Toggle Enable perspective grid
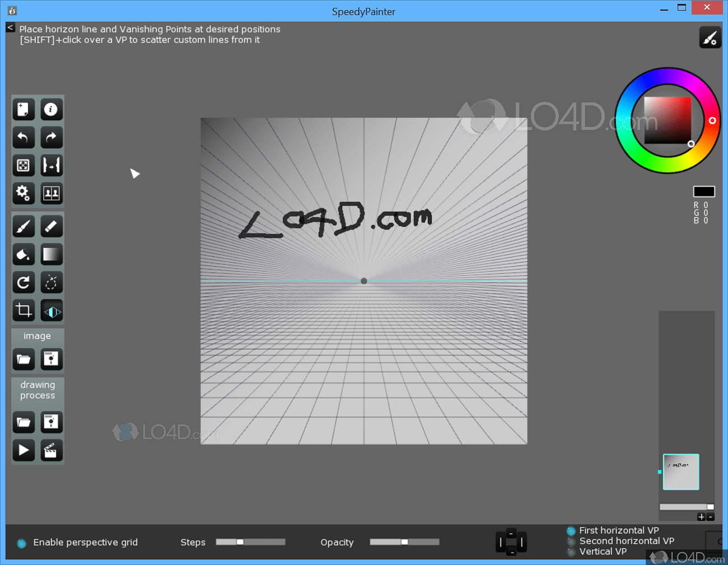Viewport: 728px width, 565px height. (x=21, y=543)
